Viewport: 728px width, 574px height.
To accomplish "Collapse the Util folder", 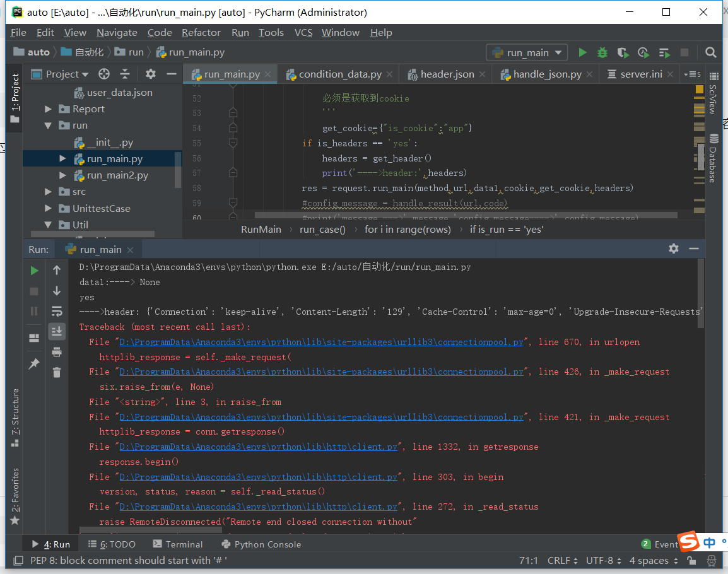I will tap(48, 225).
